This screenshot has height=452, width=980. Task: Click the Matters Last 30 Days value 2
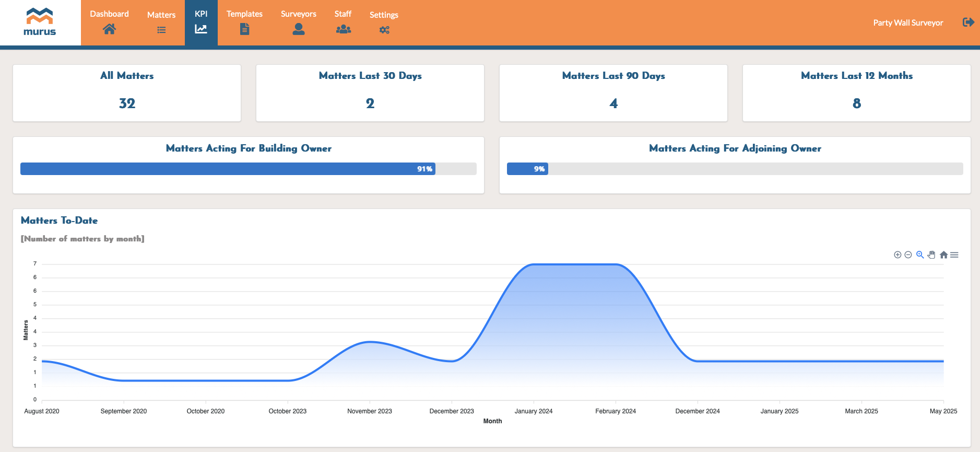click(370, 103)
